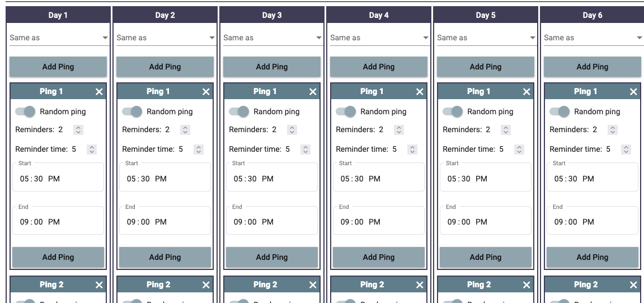Image resolution: width=644 pixels, height=303 pixels.
Task: Open Day 6 'Same as' dropdown
Action: pyautogui.click(x=593, y=38)
